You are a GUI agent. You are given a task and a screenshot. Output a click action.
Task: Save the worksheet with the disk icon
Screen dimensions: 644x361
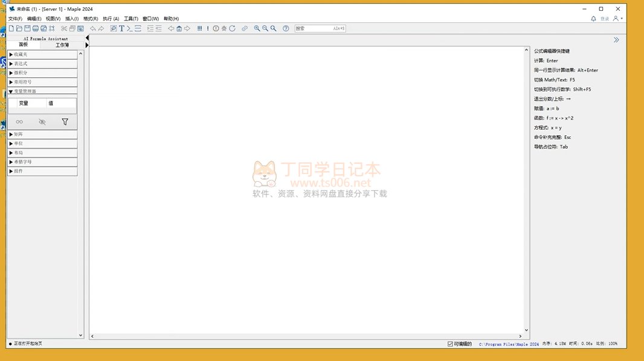[x=28, y=28]
